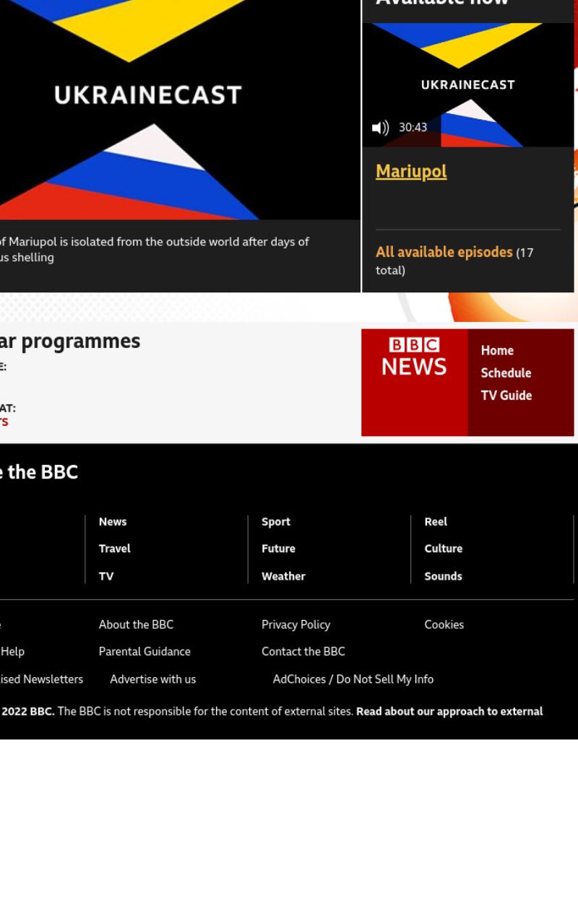The height and width of the screenshot is (924, 578).
Task: Open Home in BBC News panel
Action: [x=497, y=351]
